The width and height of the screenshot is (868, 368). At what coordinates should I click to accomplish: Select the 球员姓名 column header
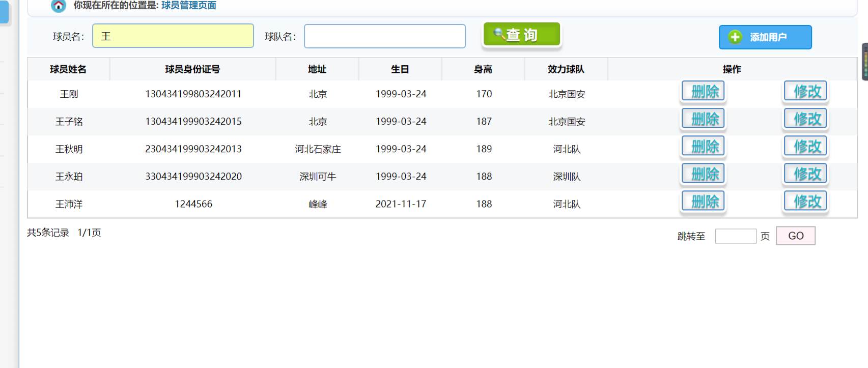(x=68, y=69)
